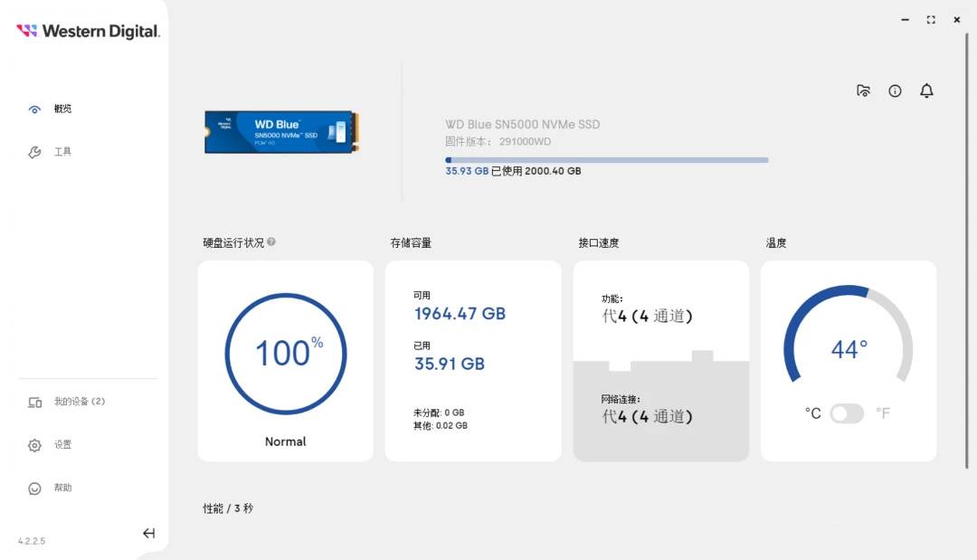This screenshot has width=977, height=560.
Task: Open the folder icon in top-right toolbar
Action: pyautogui.click(x=863, y=91)
